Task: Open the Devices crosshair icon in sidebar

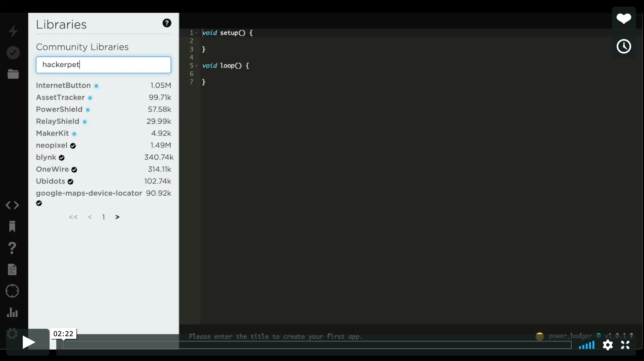Action: 12,291
